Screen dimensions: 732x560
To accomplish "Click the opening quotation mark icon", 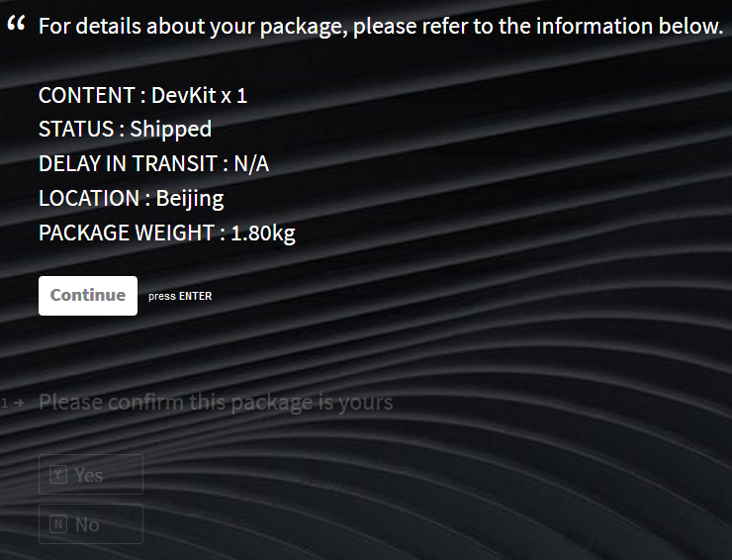I will click(x=16, y=25).
